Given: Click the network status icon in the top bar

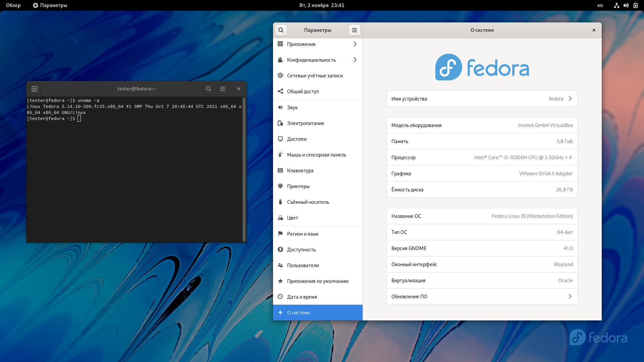Looking at the screenshot, I should point(616,5).
